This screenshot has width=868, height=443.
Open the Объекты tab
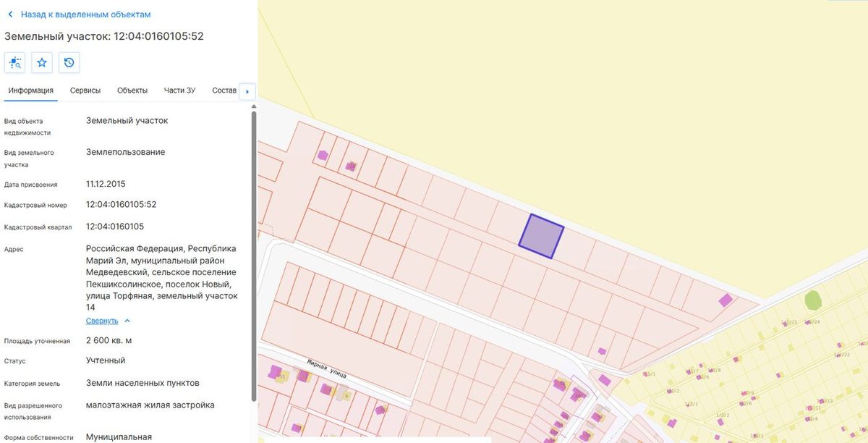coord(132,90)
